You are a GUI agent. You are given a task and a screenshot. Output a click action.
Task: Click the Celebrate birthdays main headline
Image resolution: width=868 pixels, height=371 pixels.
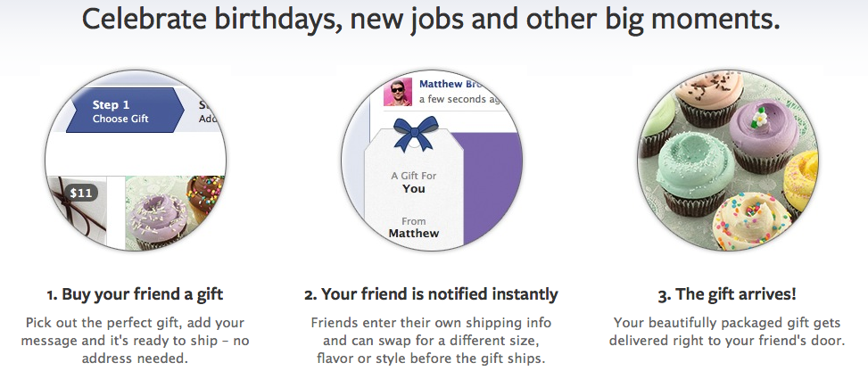pyautogui.click(x=431, y=20)
